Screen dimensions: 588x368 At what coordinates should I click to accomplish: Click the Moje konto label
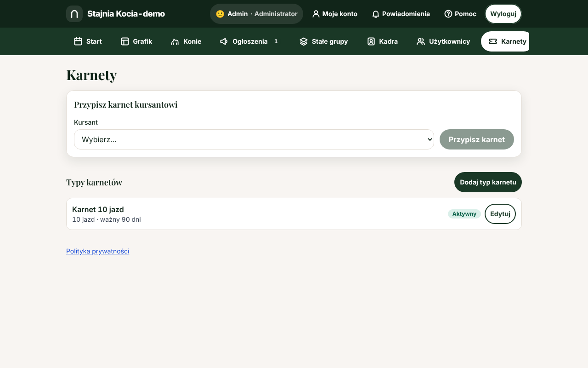340,14
